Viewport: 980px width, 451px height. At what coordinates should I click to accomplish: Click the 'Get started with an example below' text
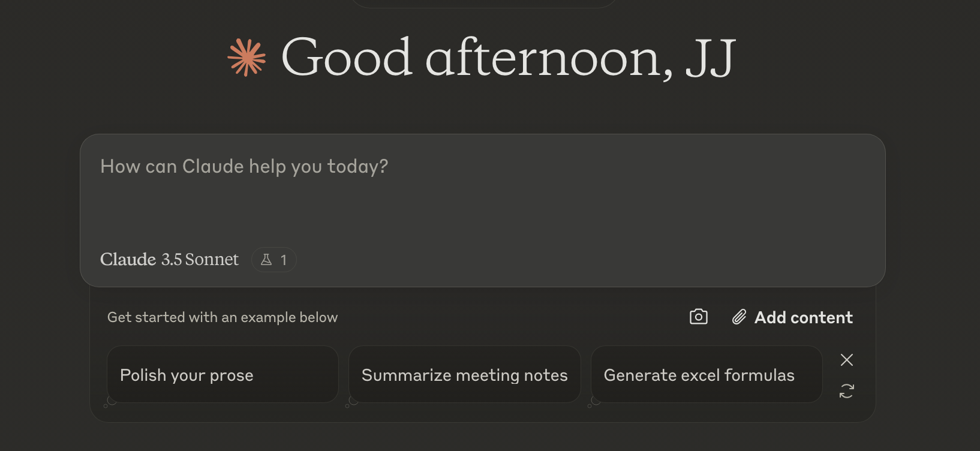(x=223, y=317)
